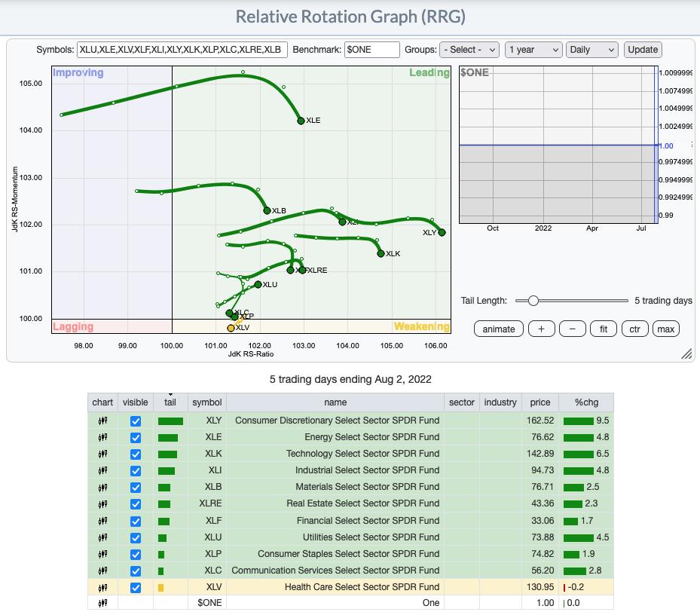700x615 pixels.
Task: Sort table by chart column
Action: click(x=102, y=402)
